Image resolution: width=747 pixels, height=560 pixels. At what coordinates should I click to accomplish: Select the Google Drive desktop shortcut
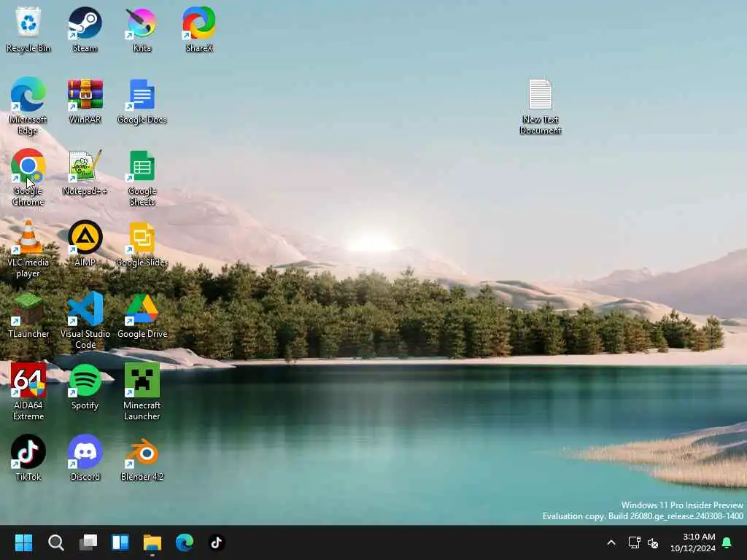(142, 315)
